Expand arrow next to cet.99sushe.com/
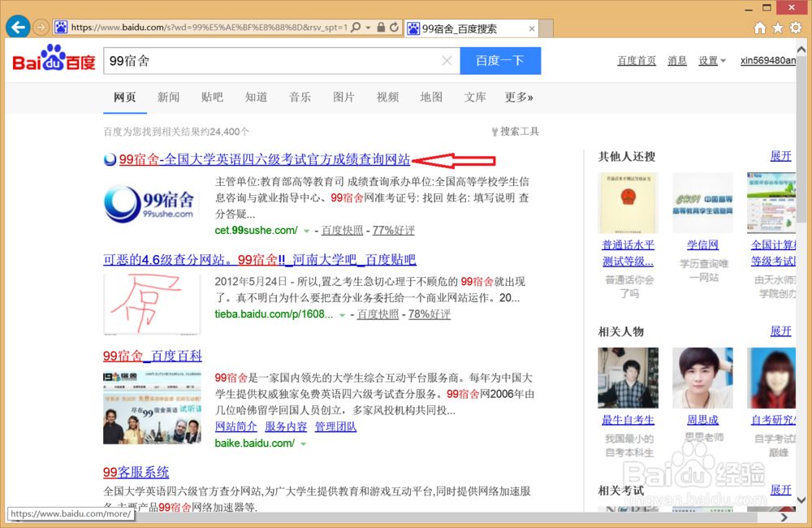 pos(306,231)
